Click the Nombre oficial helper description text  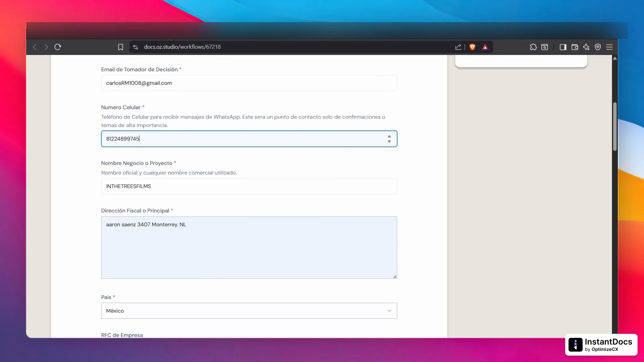[x=169, y=173]
